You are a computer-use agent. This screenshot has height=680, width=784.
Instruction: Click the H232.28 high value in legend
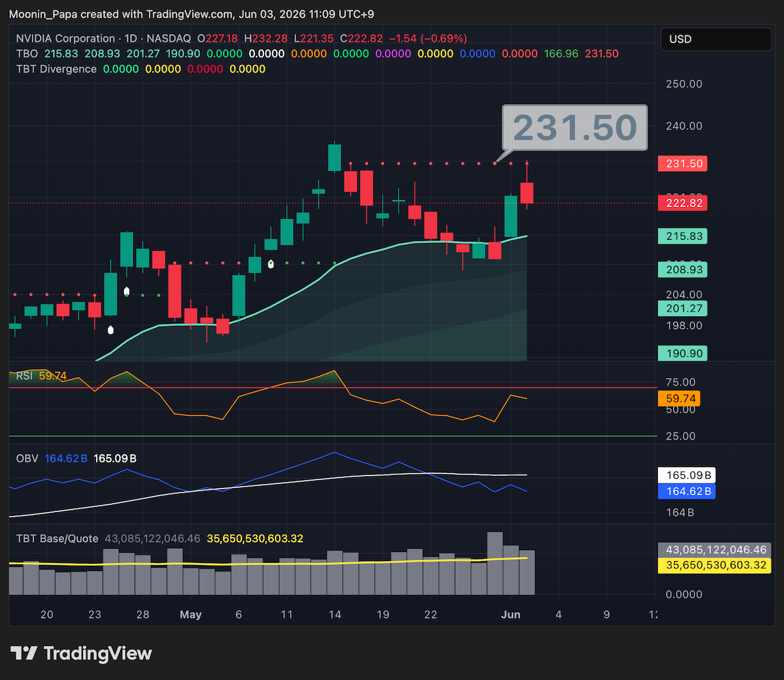tap(266, 39)
